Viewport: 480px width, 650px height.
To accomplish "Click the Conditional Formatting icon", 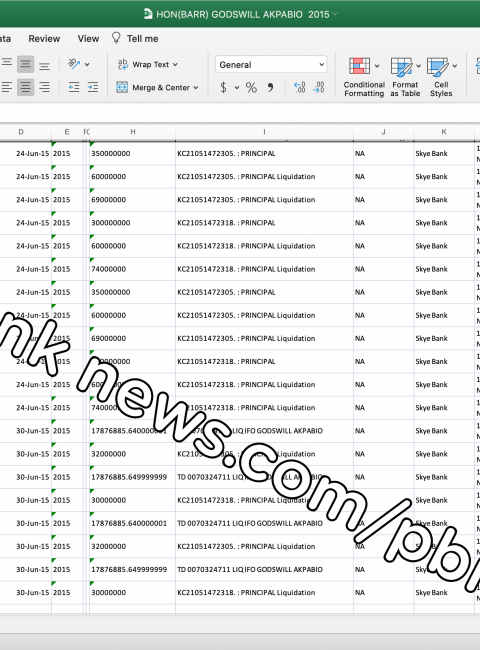I will point(359,66).
